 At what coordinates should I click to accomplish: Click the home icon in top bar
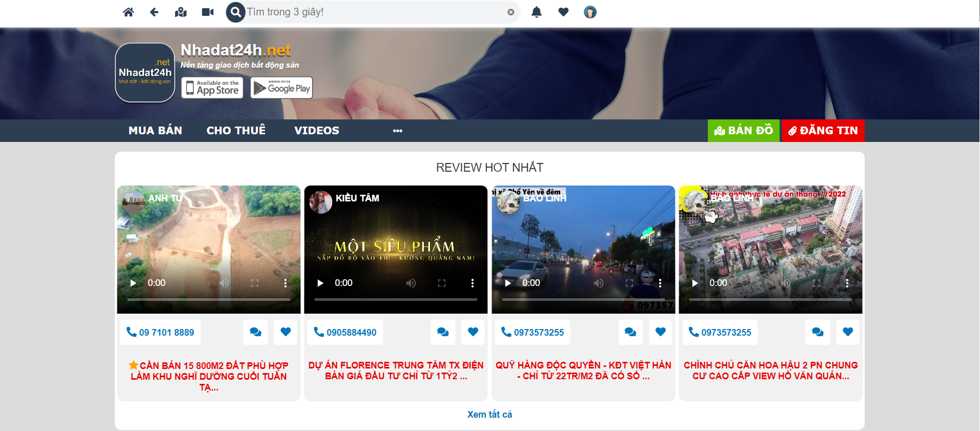pyautogui.click(x=129, y=12)
